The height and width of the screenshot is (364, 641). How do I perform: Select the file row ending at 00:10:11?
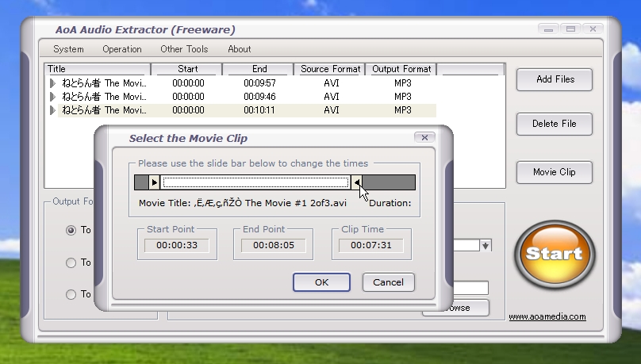point(240,110)
